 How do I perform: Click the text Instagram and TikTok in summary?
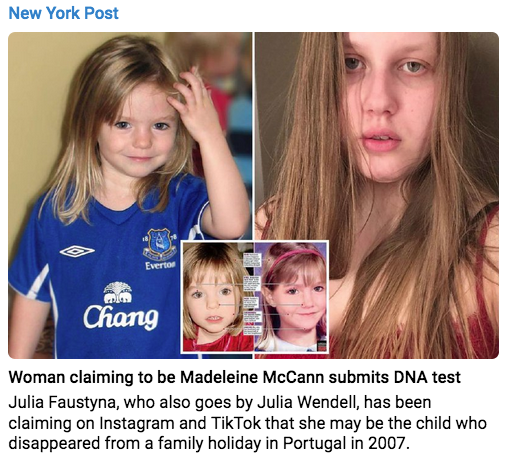180,423
